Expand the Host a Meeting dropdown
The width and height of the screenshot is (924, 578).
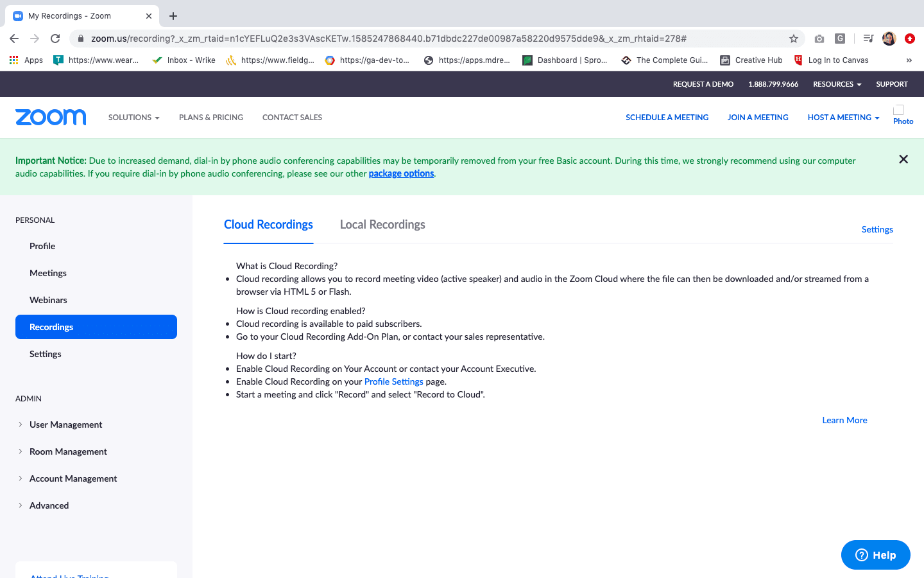click(843, 118)
